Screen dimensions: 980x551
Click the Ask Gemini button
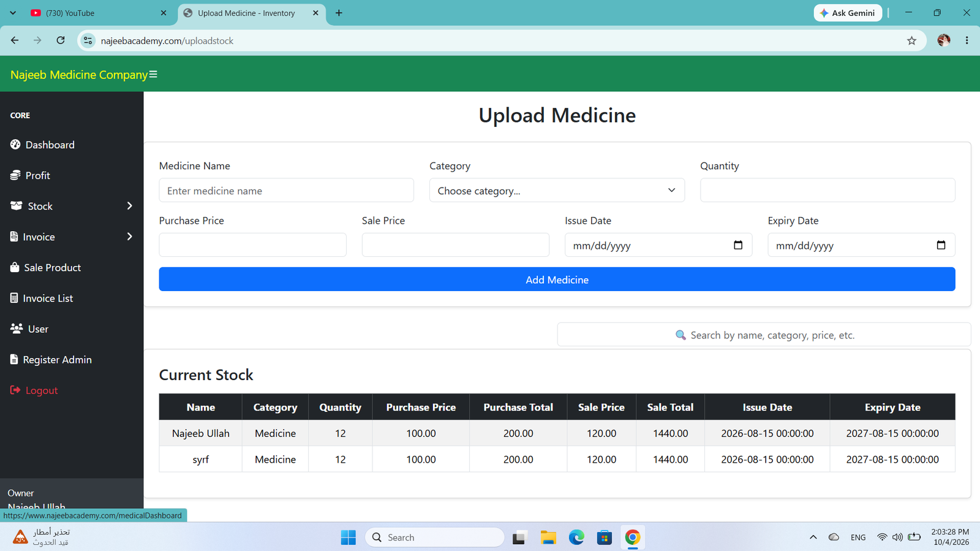coord(848,13)
